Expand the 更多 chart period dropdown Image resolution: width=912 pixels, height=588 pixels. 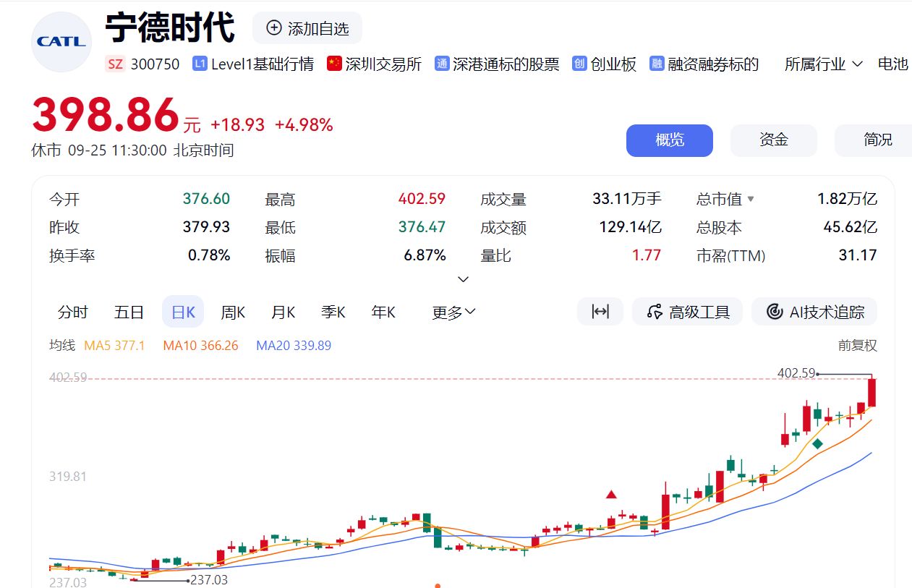(x=453, y=311)
